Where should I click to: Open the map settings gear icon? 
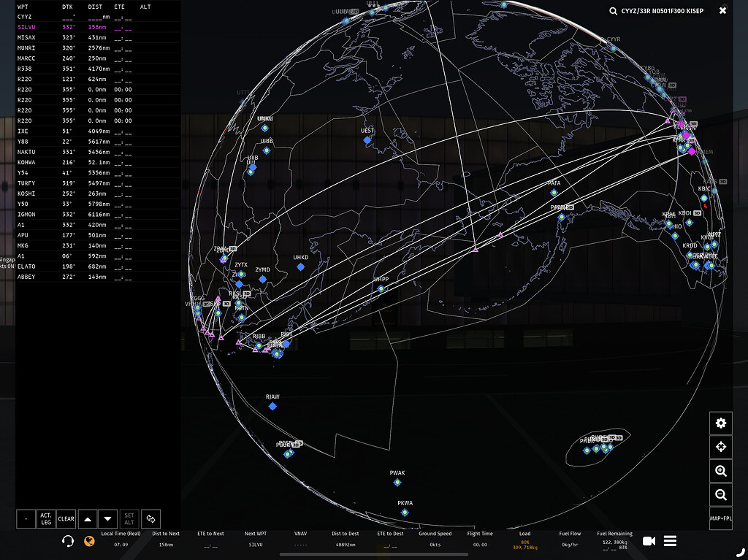pos(721,423)
